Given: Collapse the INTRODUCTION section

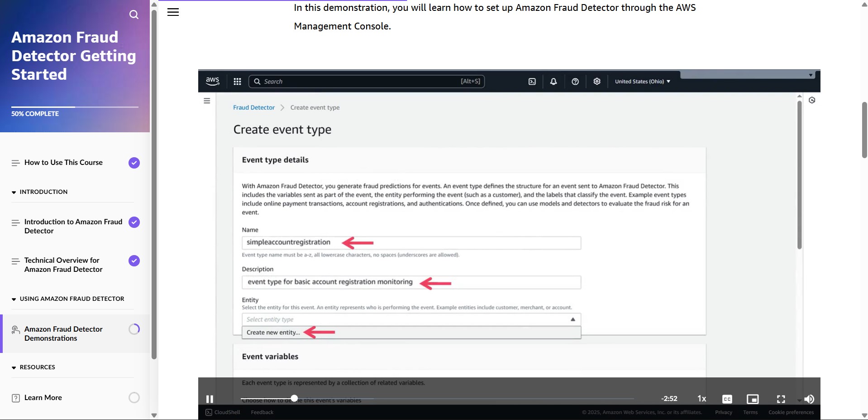Looking at the screenshot, I should point(14,192).
